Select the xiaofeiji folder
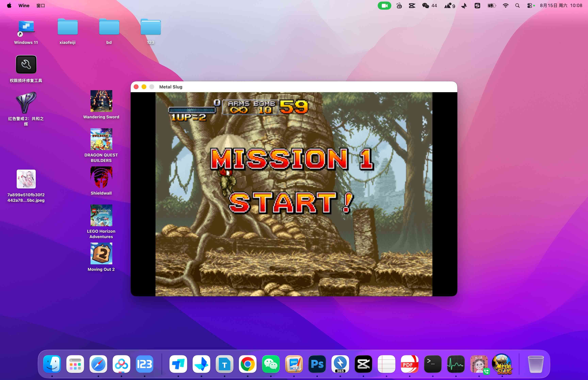Viewport: 588px width, 380px height. tap(68, 27)
